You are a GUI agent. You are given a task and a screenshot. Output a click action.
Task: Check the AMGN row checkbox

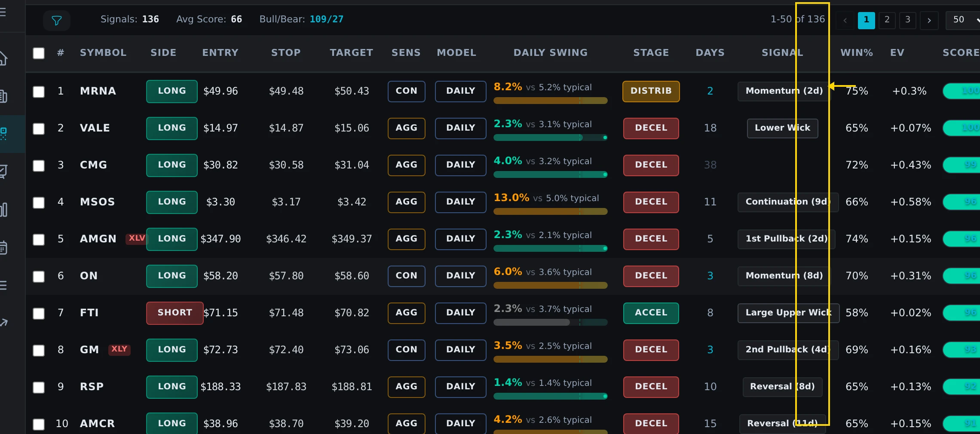pyautogui.click(x=39, y=239)
